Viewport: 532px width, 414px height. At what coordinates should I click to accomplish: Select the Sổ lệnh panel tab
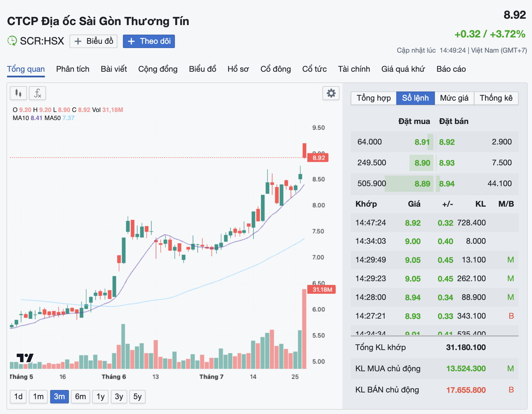point(415,98)
